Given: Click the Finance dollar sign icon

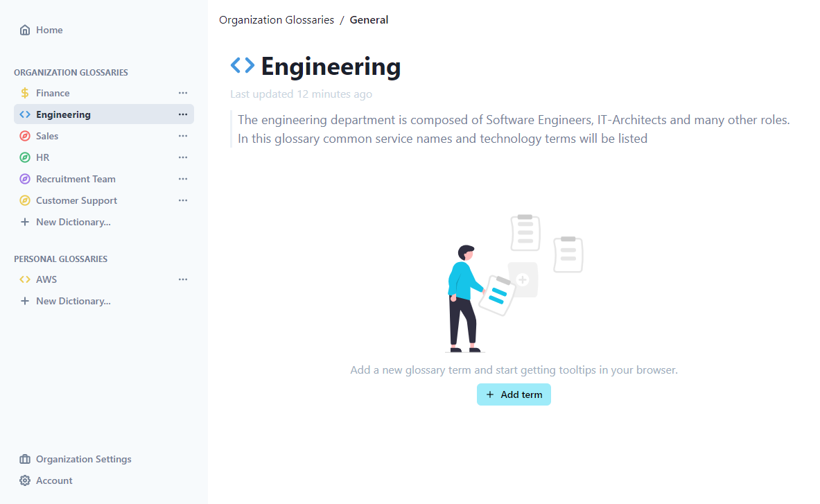Looking at the screenshot, I should (24, 93).
